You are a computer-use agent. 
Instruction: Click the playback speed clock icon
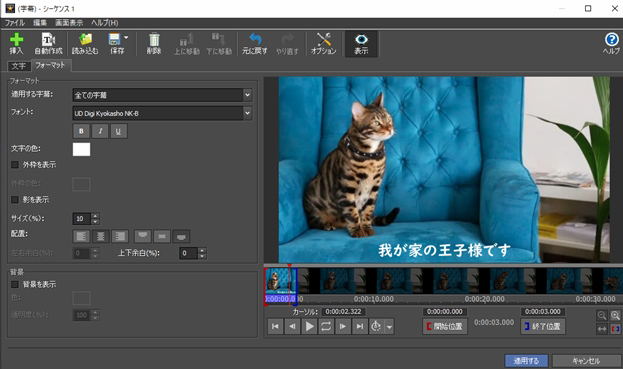(x=376, y=326)
